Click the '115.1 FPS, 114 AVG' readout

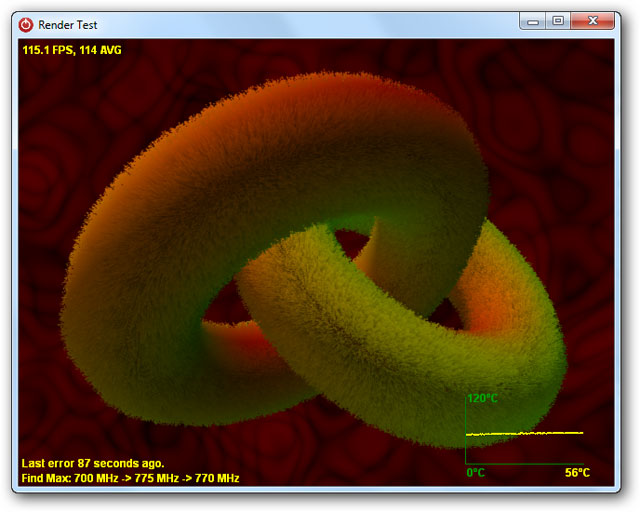[x=72, y=50]
